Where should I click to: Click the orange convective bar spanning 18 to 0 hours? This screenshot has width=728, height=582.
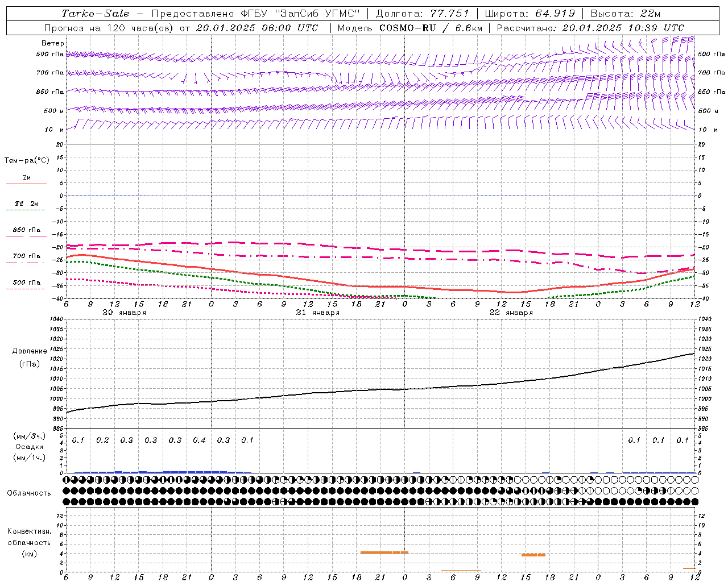pos(384,552)
